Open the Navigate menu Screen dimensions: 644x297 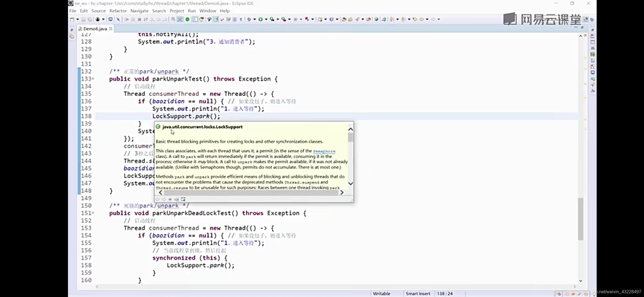pos(140,11)
